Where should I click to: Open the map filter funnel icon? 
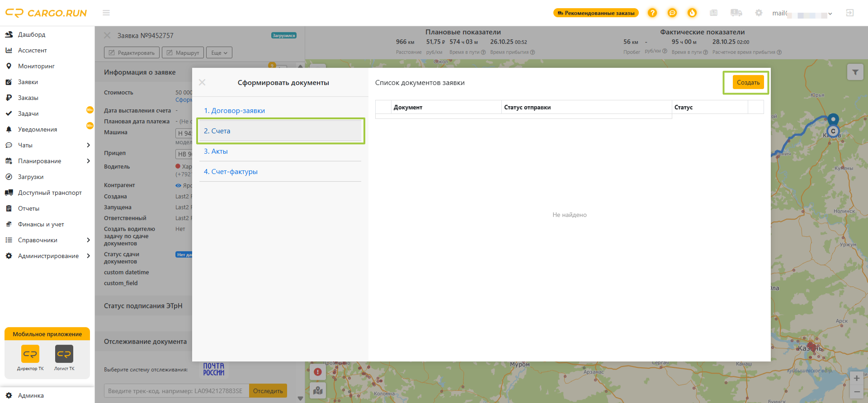(x=855, y=72)
